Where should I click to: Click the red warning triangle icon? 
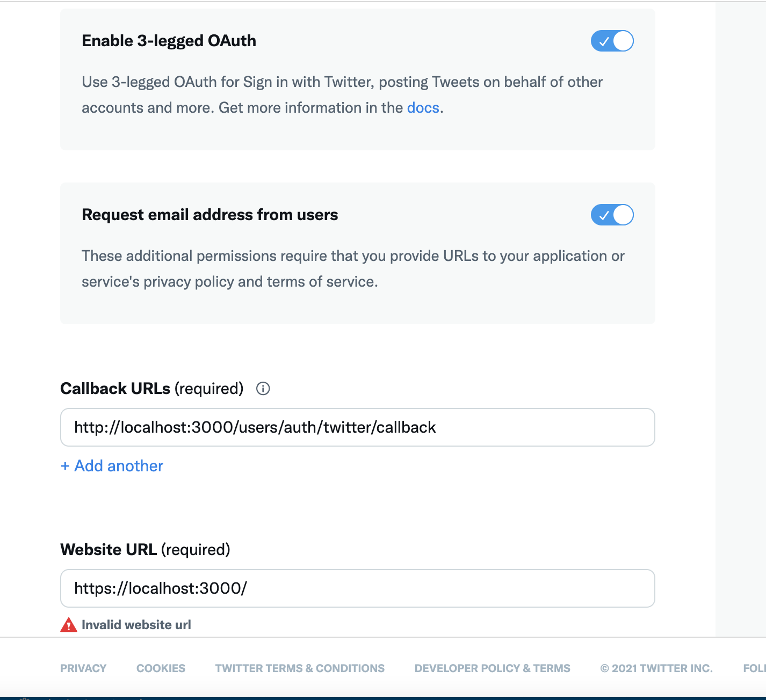(x=69, y=624)
